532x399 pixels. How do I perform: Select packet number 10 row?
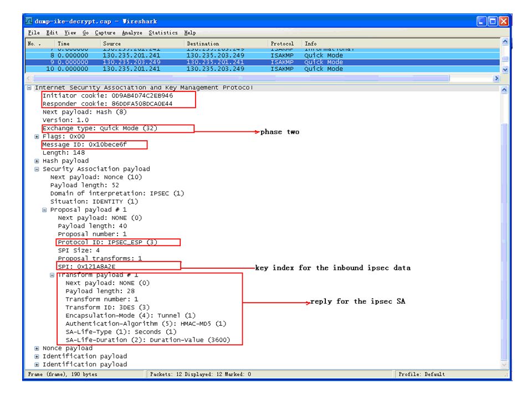pos(263,69)
